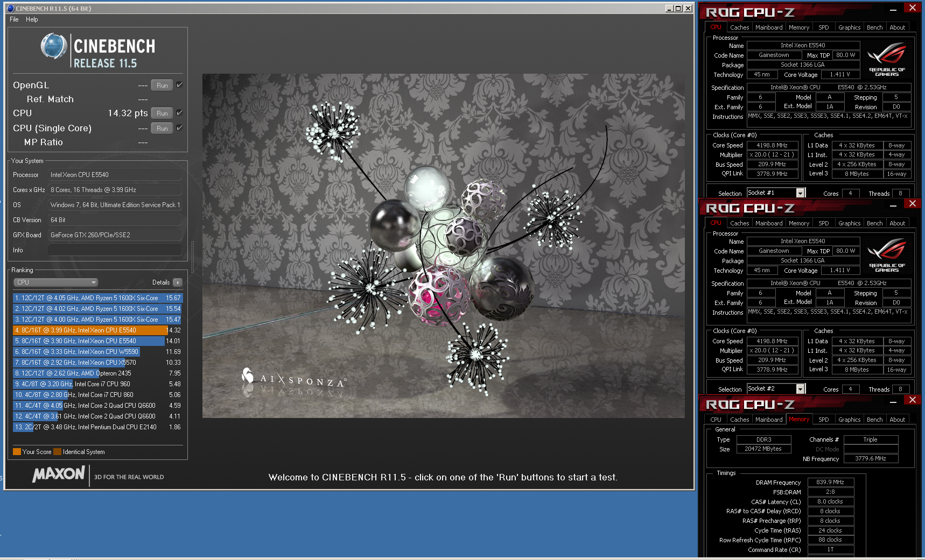Click the AIXSPONZA rendered scene image

(x=443, y=246)
